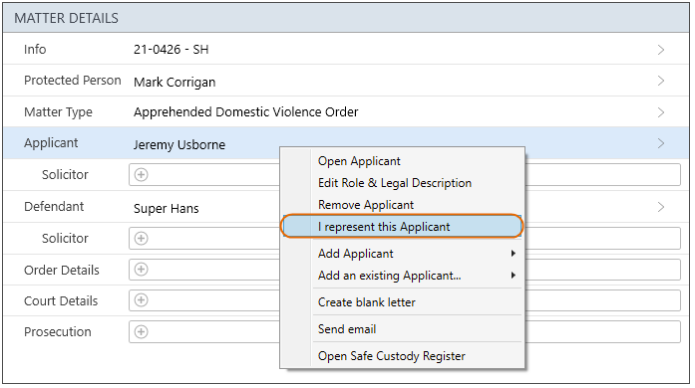Click the Prosecution input field

[x=405, y=332]
